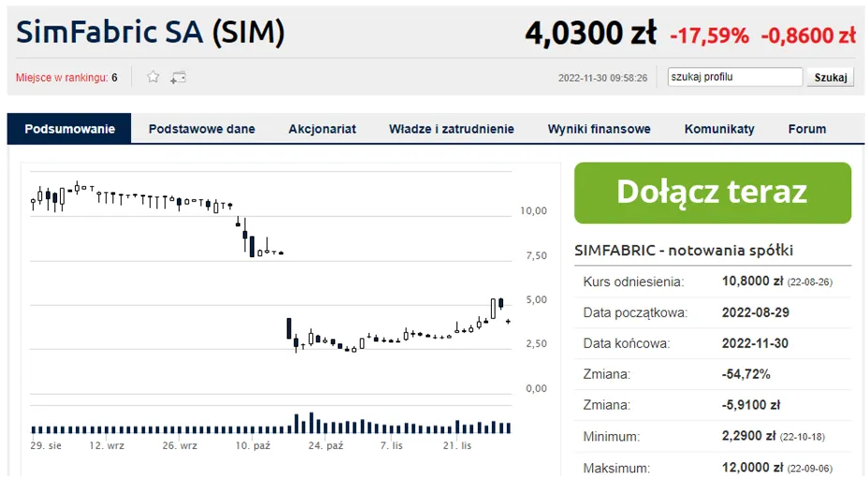Open the Akcjonariat tab
The width and height of the screenshot is (868, 480).
tap(322, 129)
